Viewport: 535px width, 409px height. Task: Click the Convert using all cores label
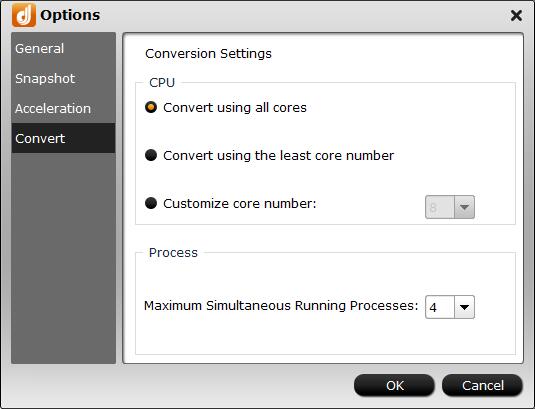pos(235,107)
